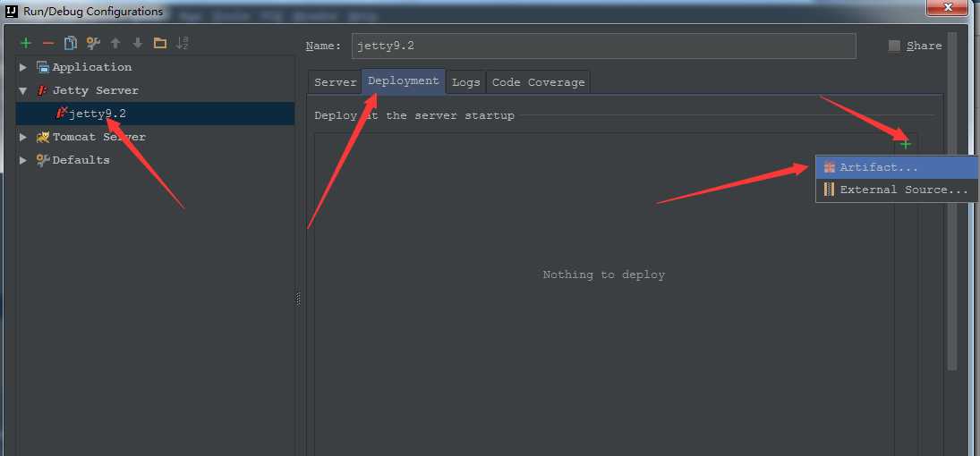980x456 pixels.
Task: Click the Jetty Server icon
Action: (42, 90)
